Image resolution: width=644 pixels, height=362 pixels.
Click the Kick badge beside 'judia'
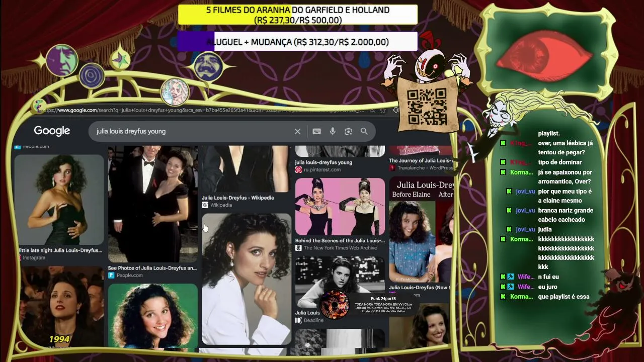tap(509, 230)
